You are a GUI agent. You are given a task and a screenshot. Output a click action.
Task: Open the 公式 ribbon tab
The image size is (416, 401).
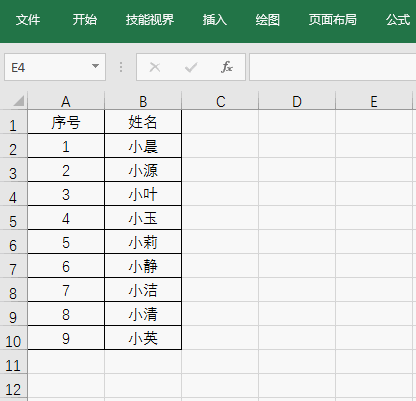(398, 20)
